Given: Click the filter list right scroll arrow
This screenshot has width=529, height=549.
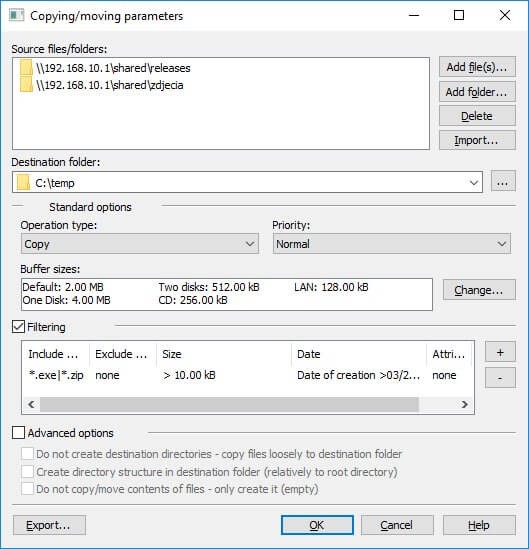Looking at the screenshot, I should coord(465,404).
